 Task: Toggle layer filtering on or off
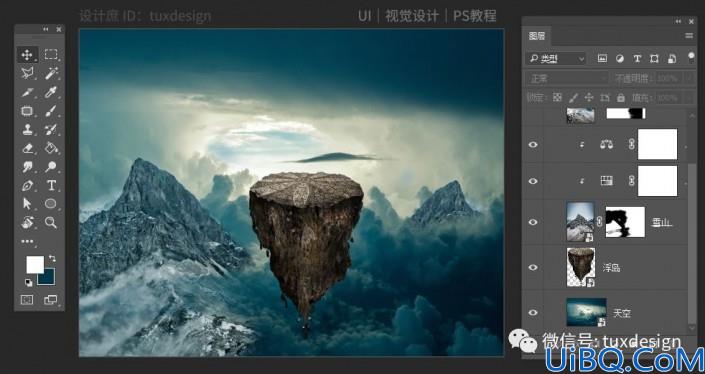coord(692,57)
